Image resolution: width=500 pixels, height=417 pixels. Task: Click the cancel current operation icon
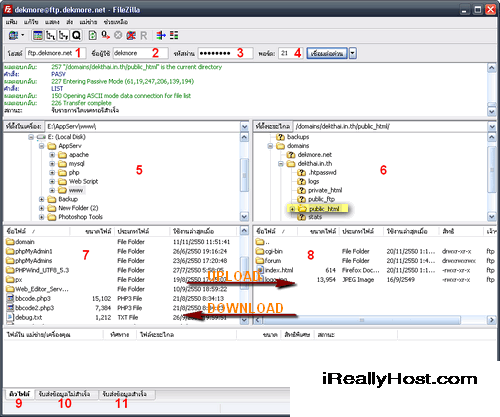[x=118, y=35]
